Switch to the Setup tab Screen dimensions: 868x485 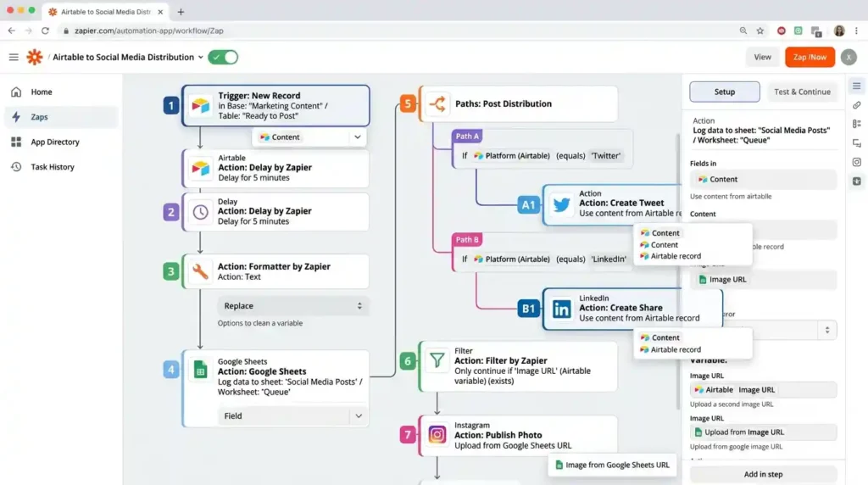pos(724,92)
